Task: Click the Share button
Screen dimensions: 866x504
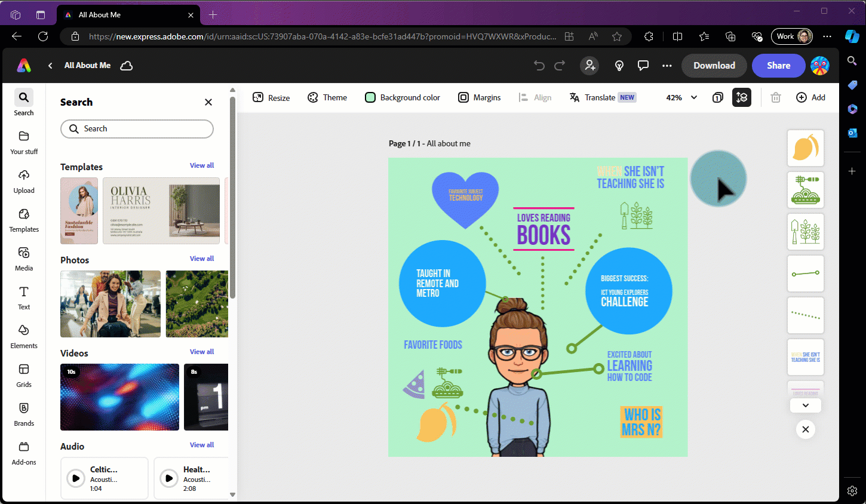Action: 779,66
